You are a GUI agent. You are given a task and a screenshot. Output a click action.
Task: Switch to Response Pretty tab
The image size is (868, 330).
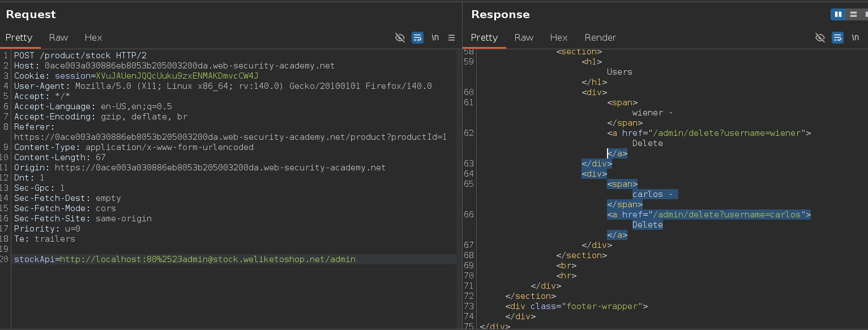(484, 37)
